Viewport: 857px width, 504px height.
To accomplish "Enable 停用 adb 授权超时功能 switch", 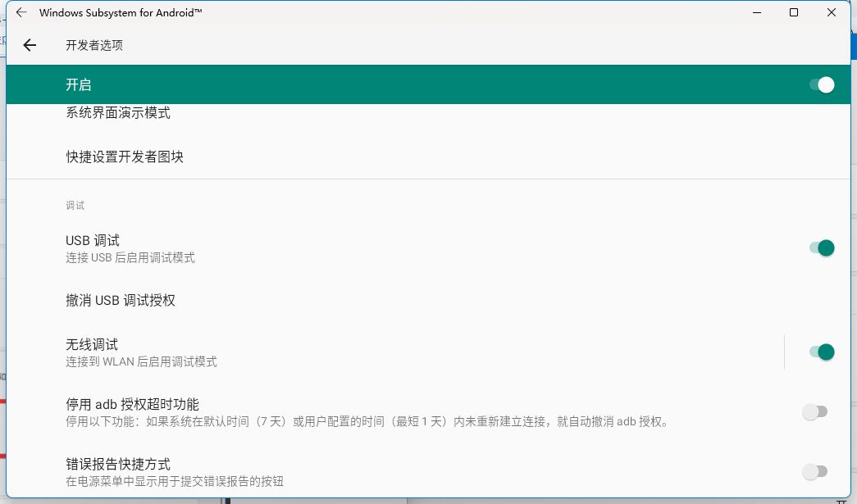I will [815, 411].
